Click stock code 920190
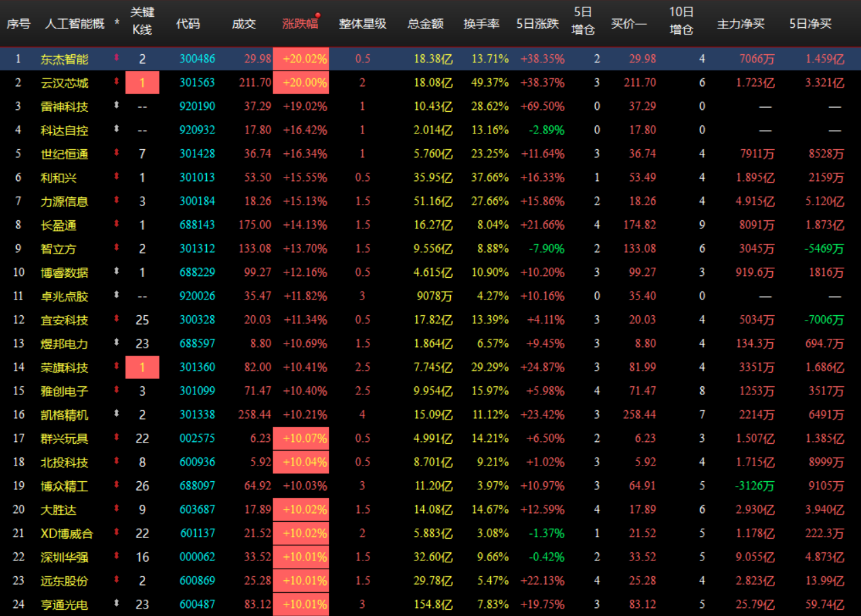 point(197,106)
